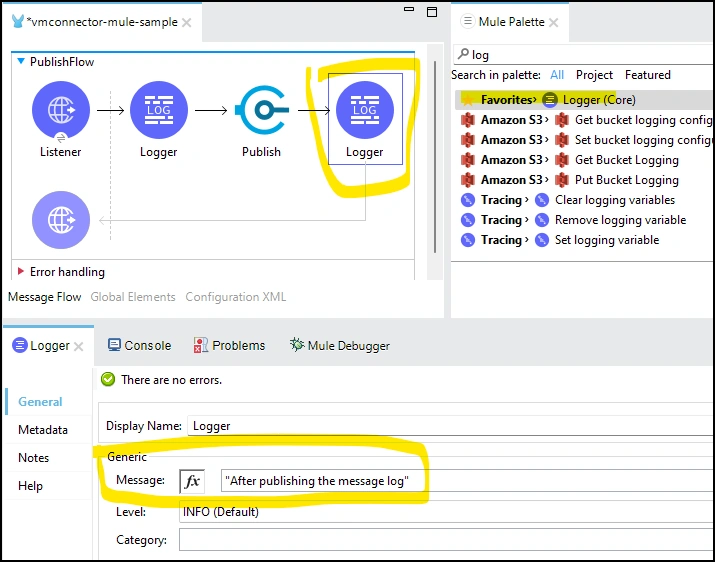Select the VM Publish component
Image resolution: width=715 pixels, height=562 pixels.
point(262,110)
